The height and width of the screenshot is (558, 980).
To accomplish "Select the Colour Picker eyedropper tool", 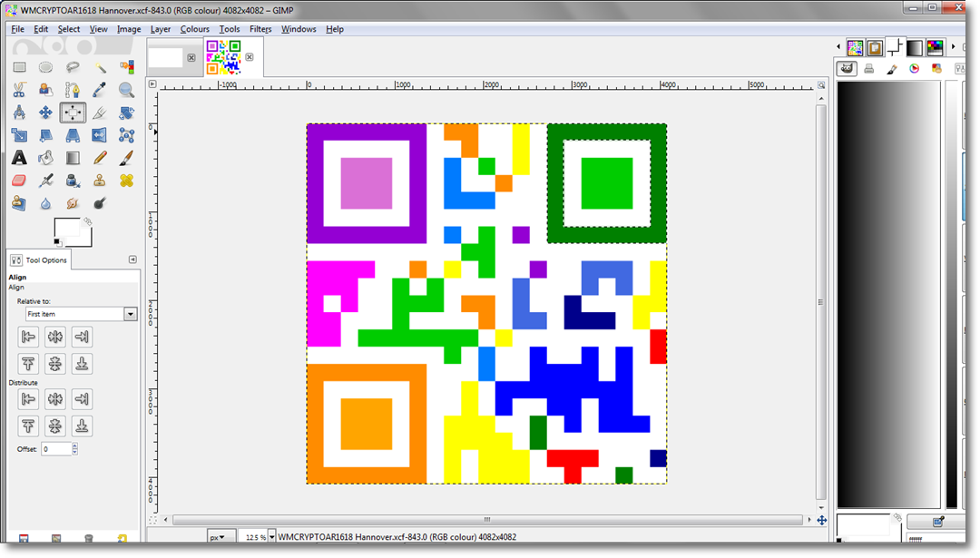I will [100, 90].
